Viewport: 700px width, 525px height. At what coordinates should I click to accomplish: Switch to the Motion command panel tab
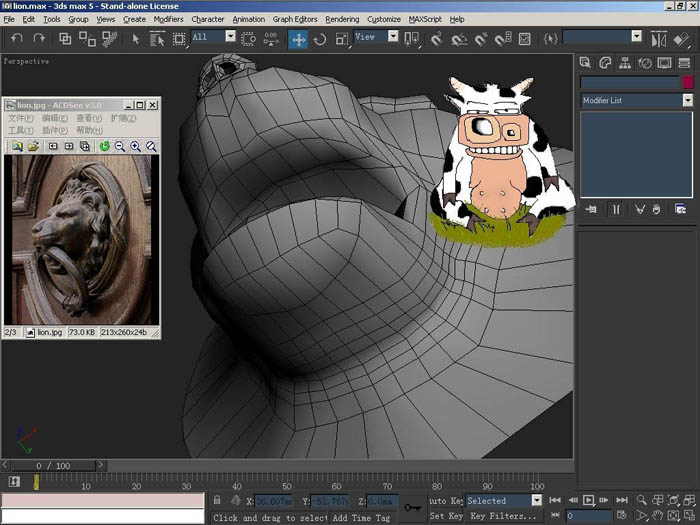click(x=645, y=63)
